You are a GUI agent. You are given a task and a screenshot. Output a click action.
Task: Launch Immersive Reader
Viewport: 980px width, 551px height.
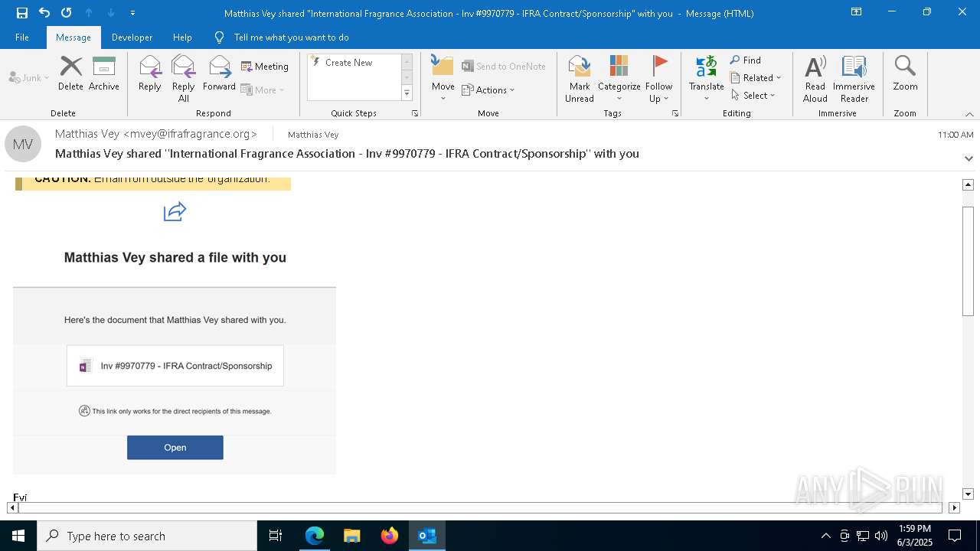854,78
